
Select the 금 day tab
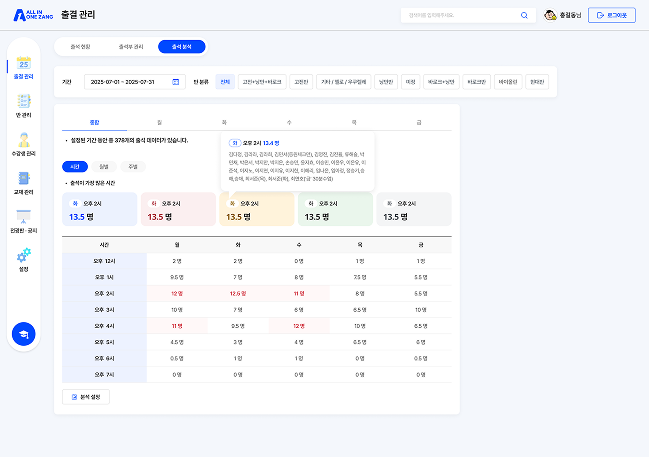click(419, 123)
